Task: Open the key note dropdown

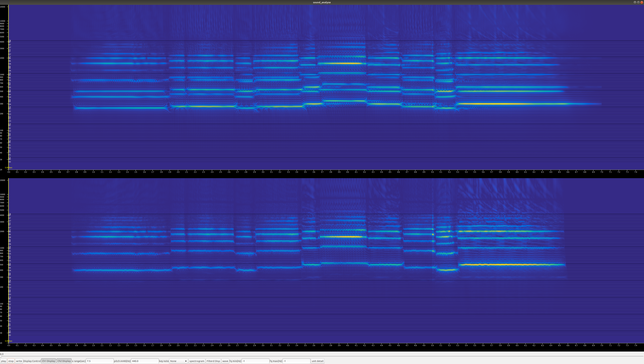Action: 179,361
